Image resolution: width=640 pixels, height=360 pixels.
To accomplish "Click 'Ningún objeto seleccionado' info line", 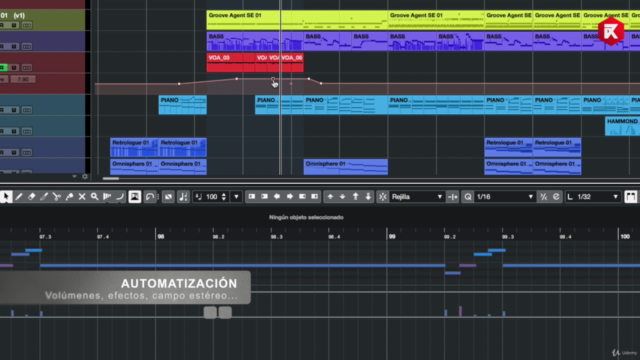I will pos(306,217).
